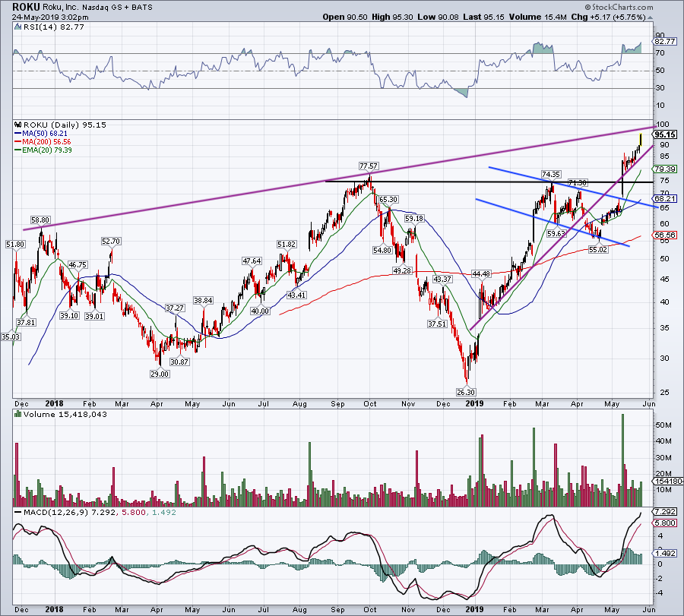Click the 5.800 signal value tag

tap(665, 523)
